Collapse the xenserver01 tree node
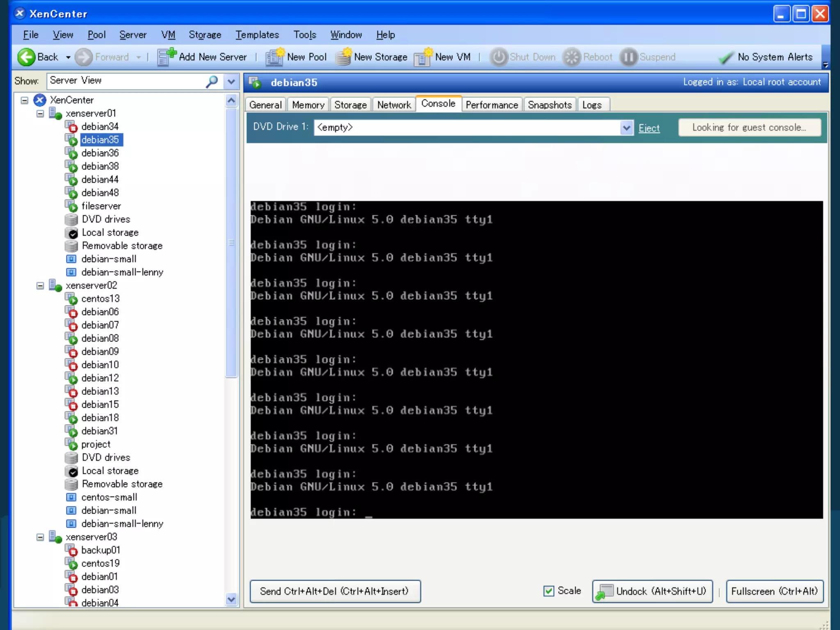Viewport: 840px width, 630px height. pyautogui.click(x=40, y=114)
